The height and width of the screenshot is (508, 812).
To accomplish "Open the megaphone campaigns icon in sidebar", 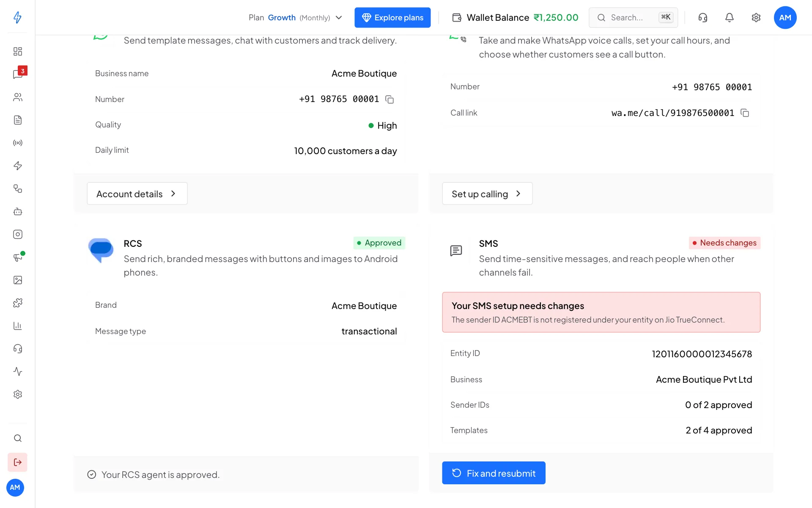I will (17, 257).
